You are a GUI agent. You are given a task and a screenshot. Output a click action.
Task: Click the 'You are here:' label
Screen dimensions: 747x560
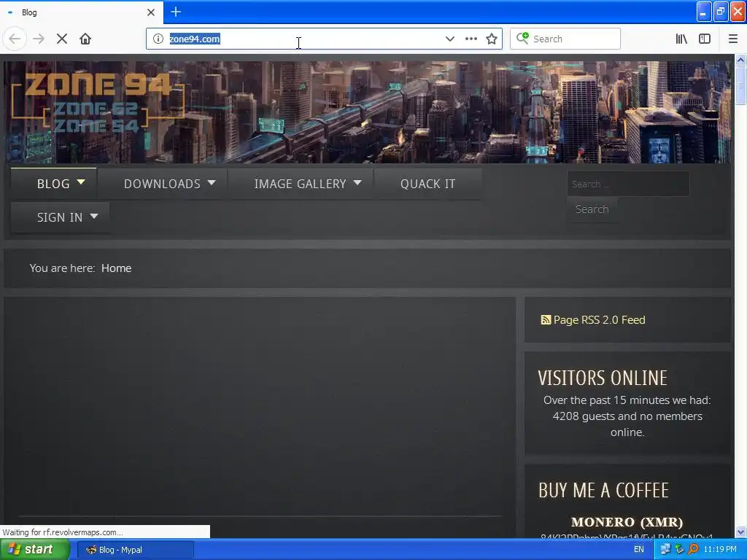(x=63, y=268)
